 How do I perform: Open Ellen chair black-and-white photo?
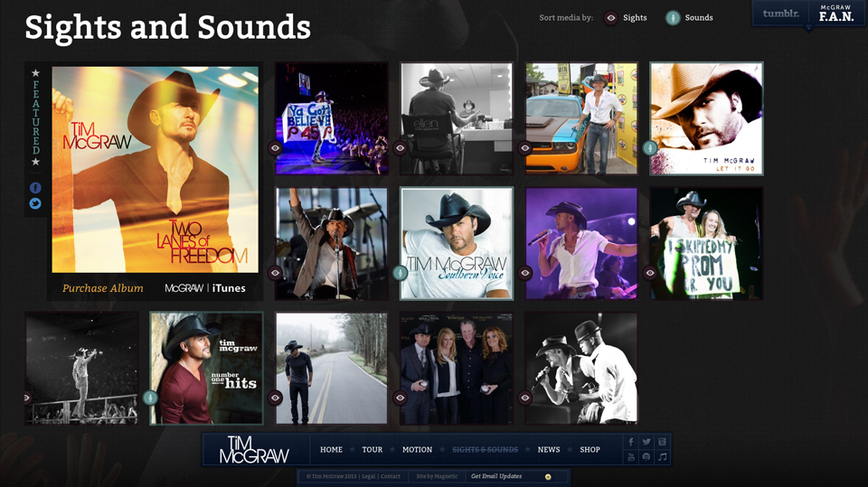(x=457, y=118)
